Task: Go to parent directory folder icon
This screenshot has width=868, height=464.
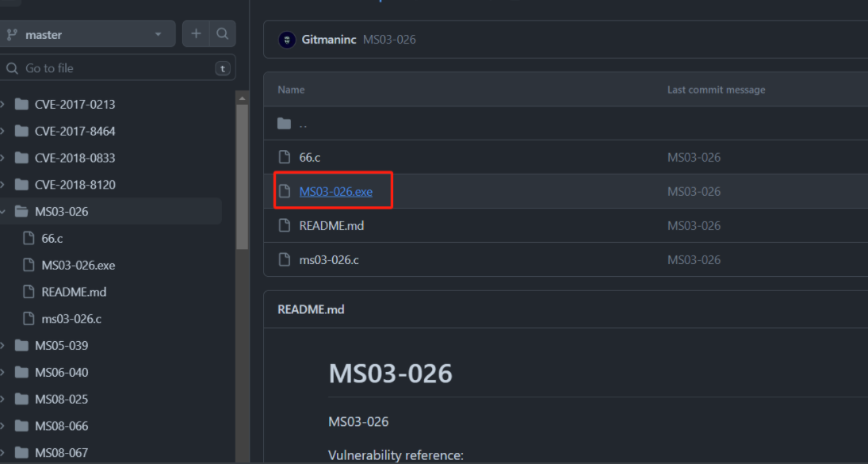Action: [x=284, y=124]
